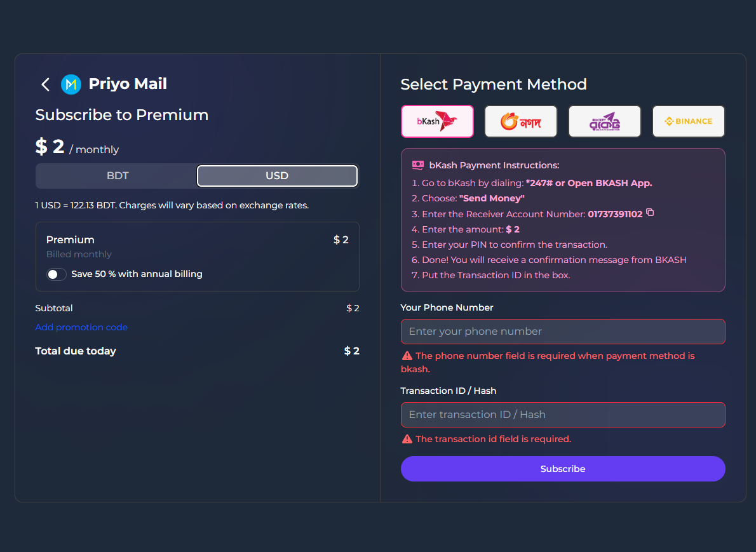Click the Premium plan card
756x552 pixels.
197,248
